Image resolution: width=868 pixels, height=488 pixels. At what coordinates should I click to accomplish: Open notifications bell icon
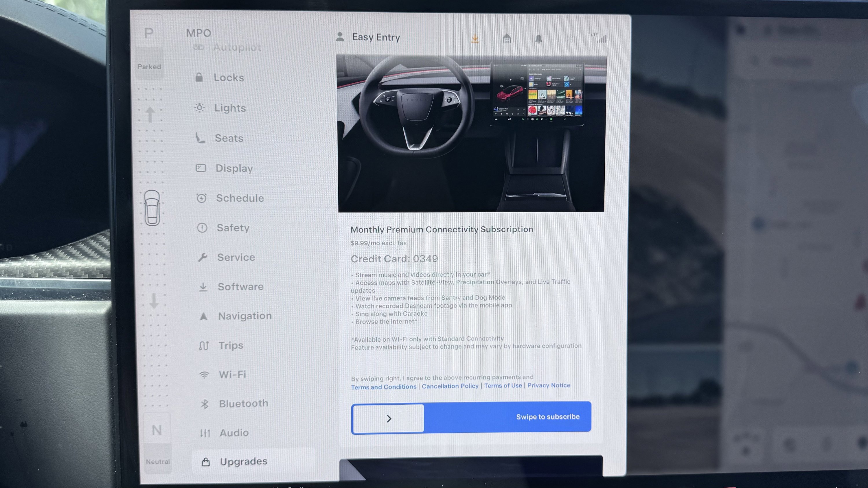pos(538,39)
